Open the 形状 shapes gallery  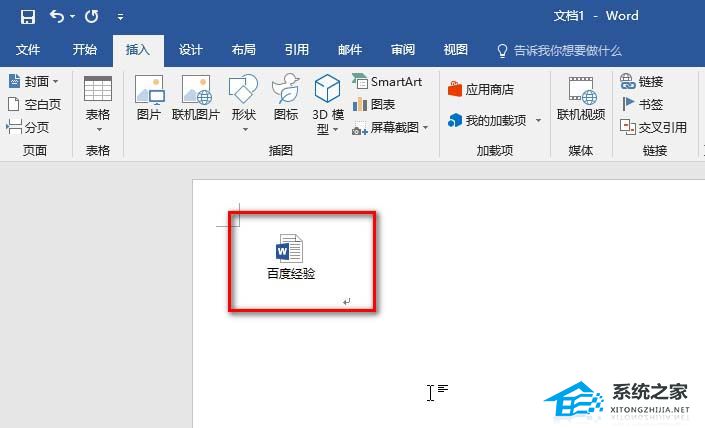pyautogui.click(x=244, y=103)
